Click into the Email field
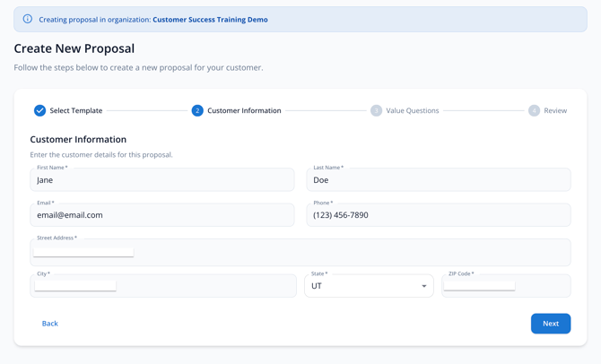The width and height of the screenshot is (601, 364). tap(162, 215)
